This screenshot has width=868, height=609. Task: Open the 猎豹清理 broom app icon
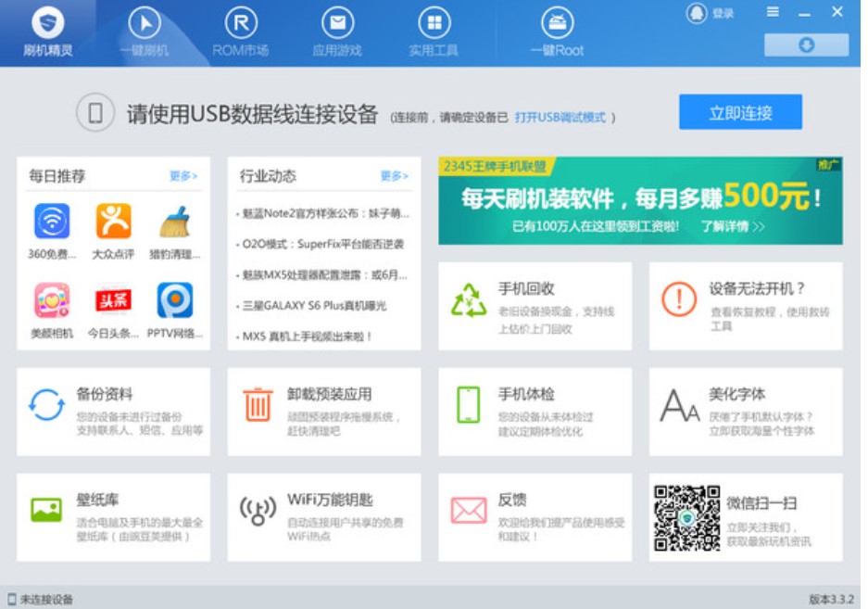click(x=175, y=222)
